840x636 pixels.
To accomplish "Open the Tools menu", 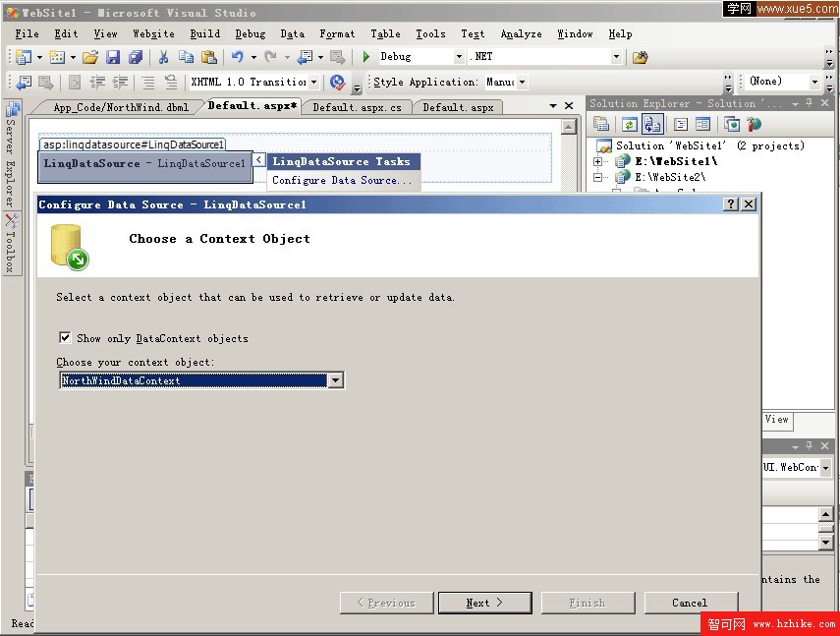I will click(430, 33).
